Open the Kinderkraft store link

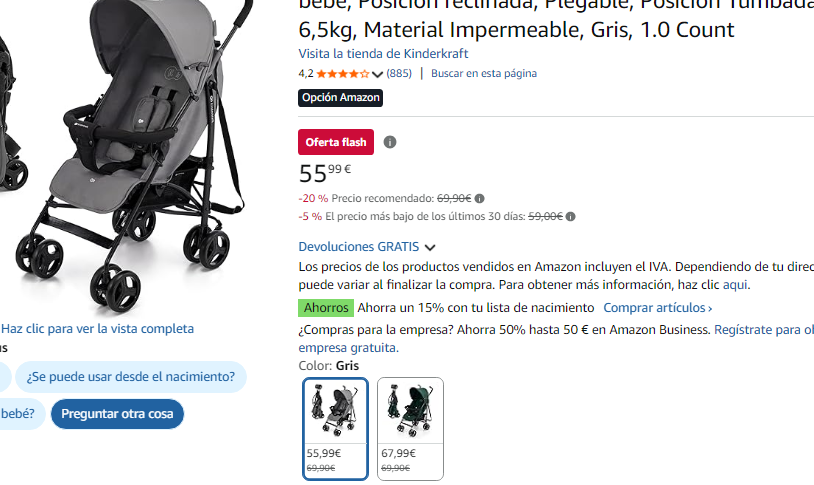coord(383,53)
